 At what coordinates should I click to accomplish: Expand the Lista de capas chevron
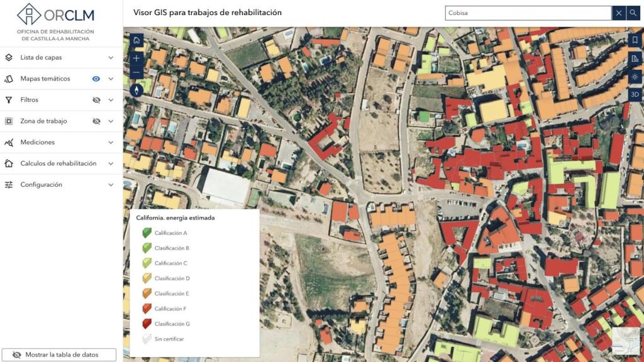(x=111, y=58)
